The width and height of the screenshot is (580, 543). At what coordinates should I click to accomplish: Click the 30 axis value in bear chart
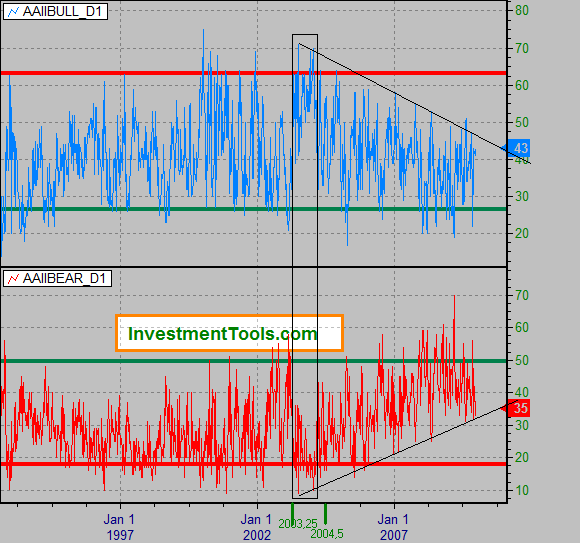coord(522,425)
